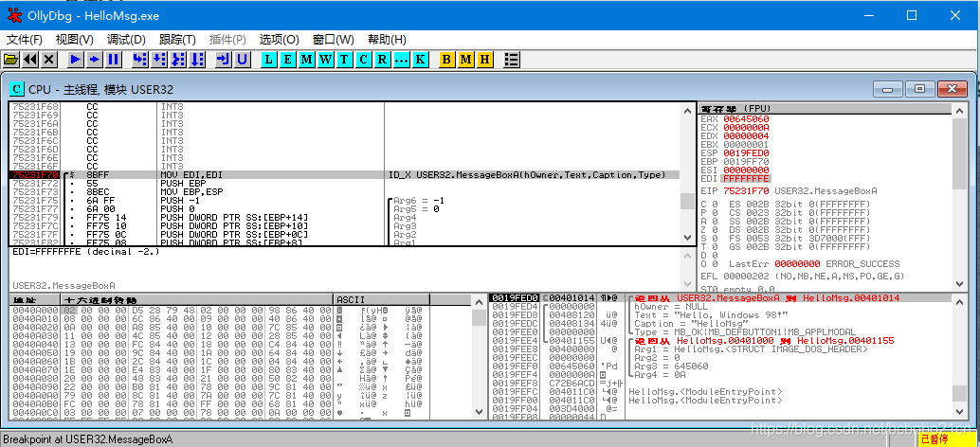Click the stack pane scroll down arrow
This screenshot has width=980, height=447.
coord(959,412)
